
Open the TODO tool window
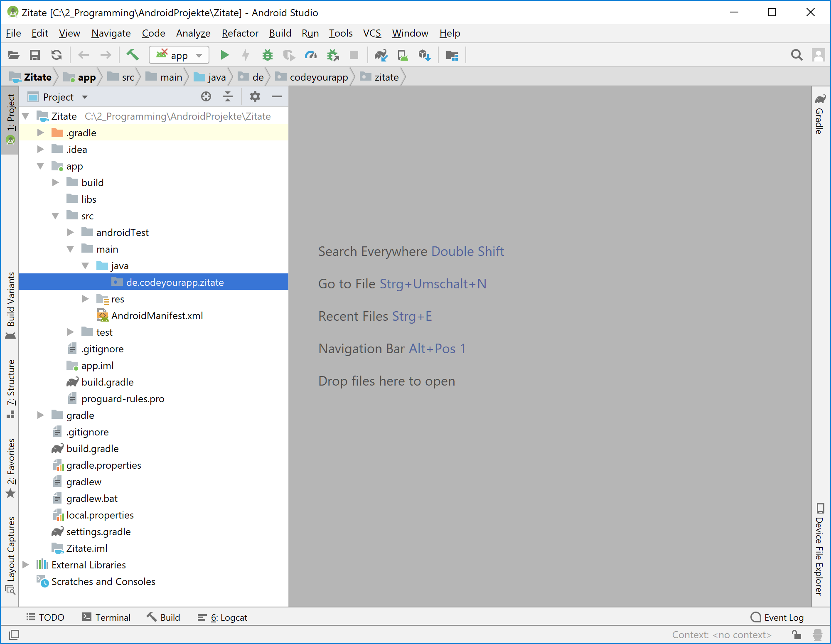[x=45, y=617]
